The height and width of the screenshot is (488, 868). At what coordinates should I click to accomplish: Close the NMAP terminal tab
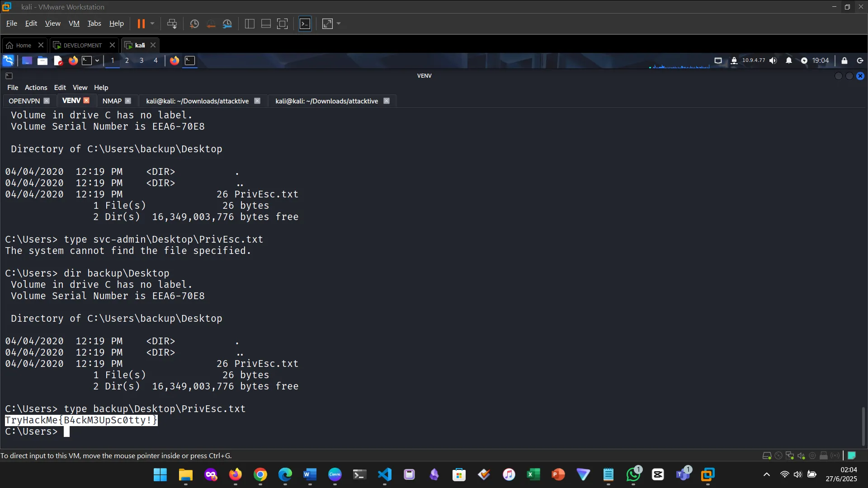point(128,101)
